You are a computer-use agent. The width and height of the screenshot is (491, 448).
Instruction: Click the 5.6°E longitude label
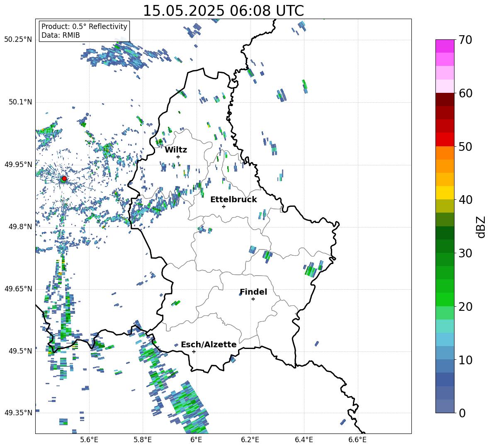(x=90, y=440)
